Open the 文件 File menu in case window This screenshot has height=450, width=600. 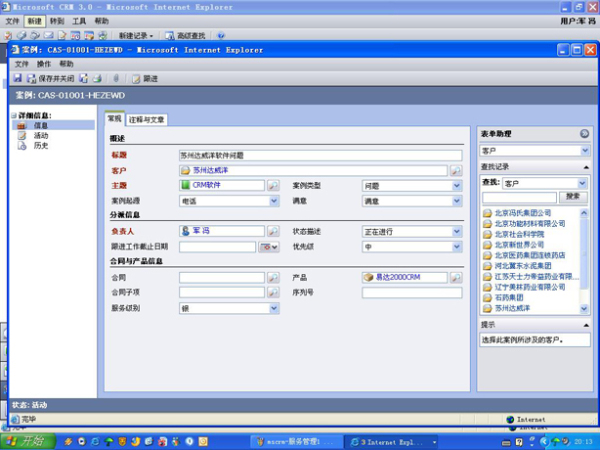pos(21,64)
